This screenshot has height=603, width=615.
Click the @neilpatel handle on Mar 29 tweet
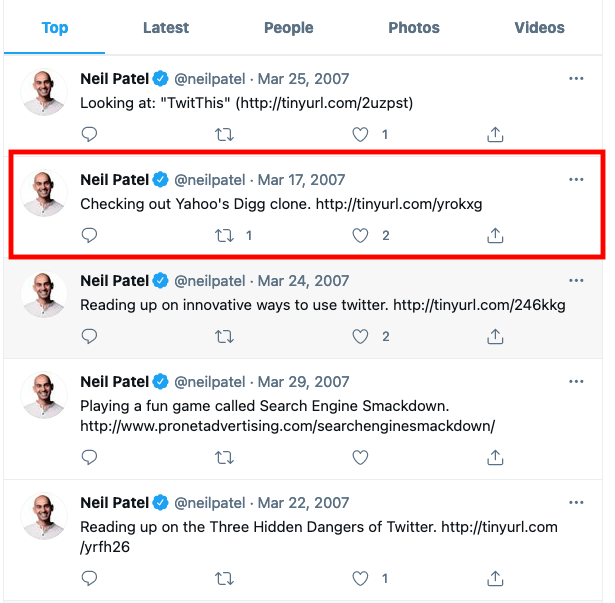(x=209, y=382)
